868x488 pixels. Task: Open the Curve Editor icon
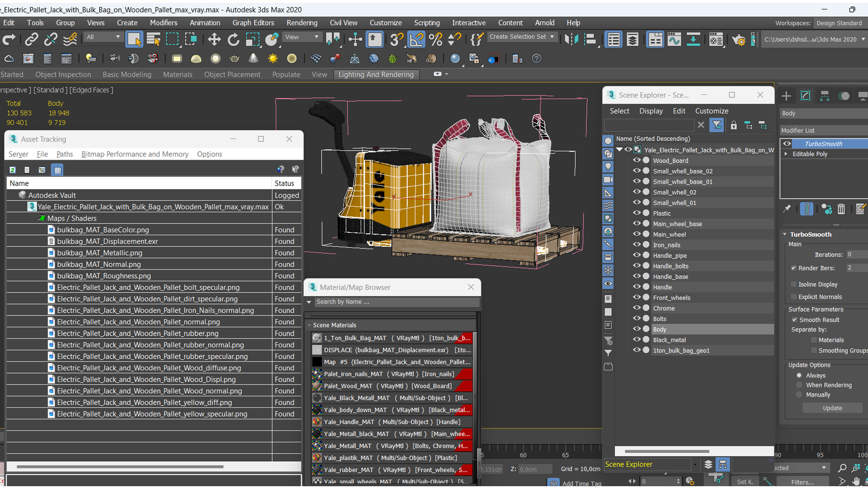[674, 40]
